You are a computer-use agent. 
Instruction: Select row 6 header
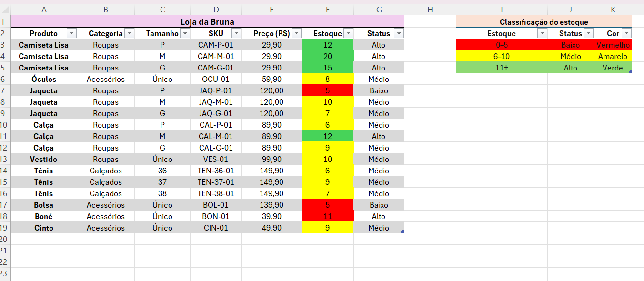[x=5, y=79]
